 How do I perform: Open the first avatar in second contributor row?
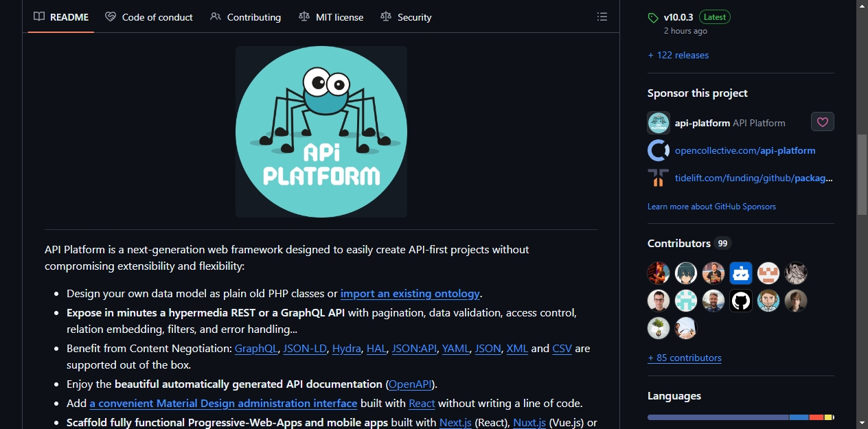659,301
